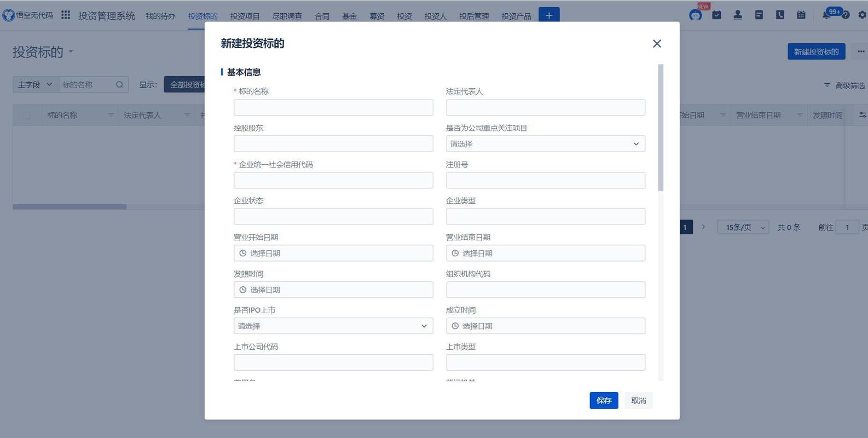Click the table horizontal scrollbar

click(70, 207)
